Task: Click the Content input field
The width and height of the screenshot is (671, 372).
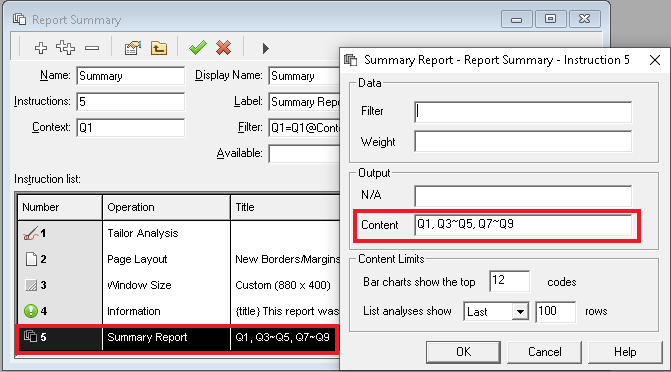Action: pyautogui.click(x=523, y=225)
